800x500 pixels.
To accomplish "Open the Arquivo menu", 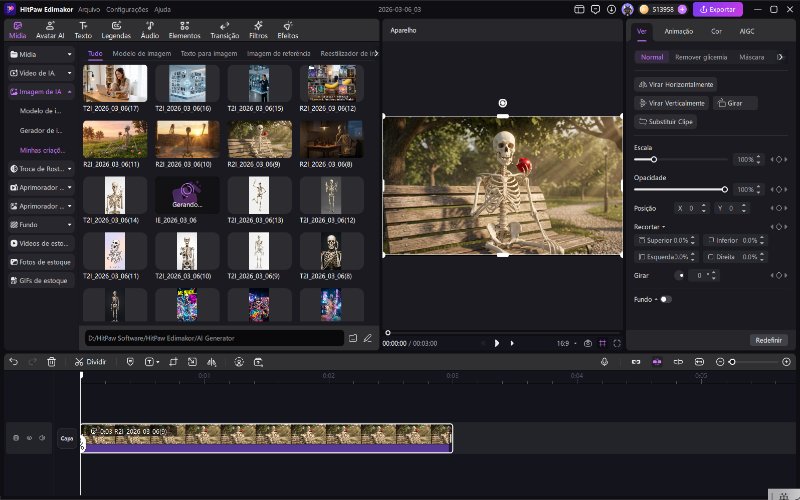I will (x=89, y=9).
